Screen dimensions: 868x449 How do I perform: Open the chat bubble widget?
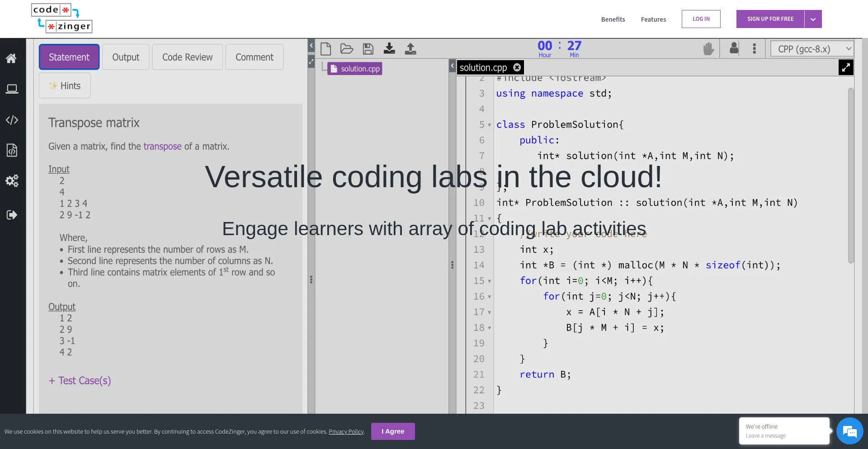[849, 431]
